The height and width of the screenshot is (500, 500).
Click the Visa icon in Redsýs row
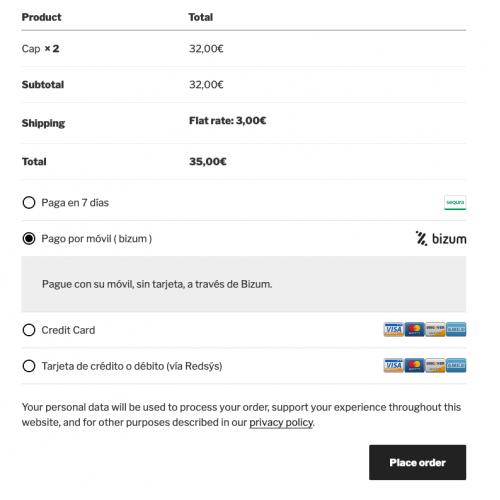coord(394,365)
